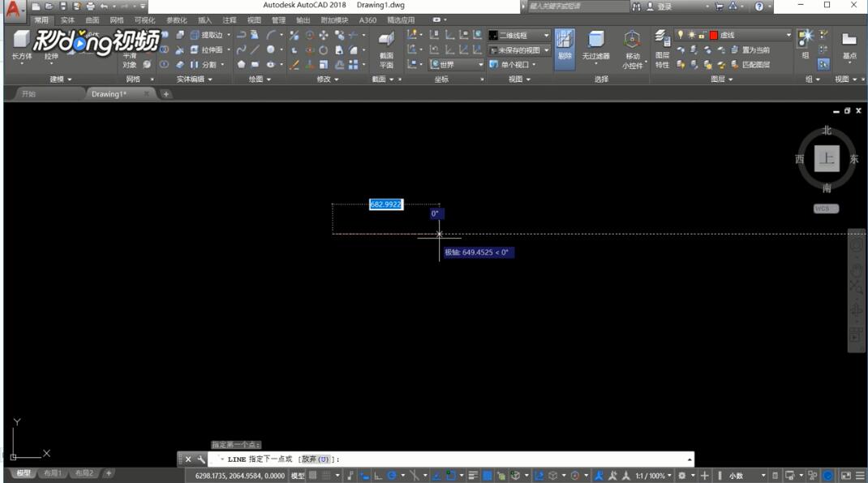
Task: Open Layer Properties 图层特性 manager
Action: pos(662,49)
